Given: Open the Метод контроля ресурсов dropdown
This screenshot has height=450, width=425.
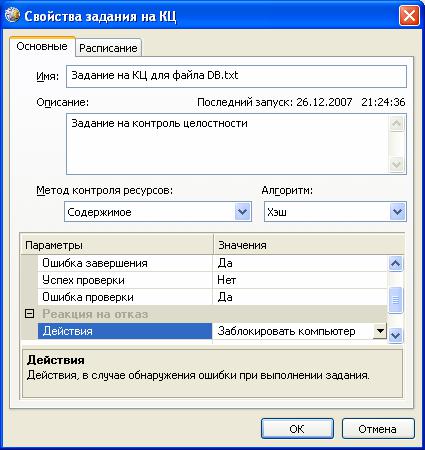Looking at the screenshot, I should tap(157, 212).
